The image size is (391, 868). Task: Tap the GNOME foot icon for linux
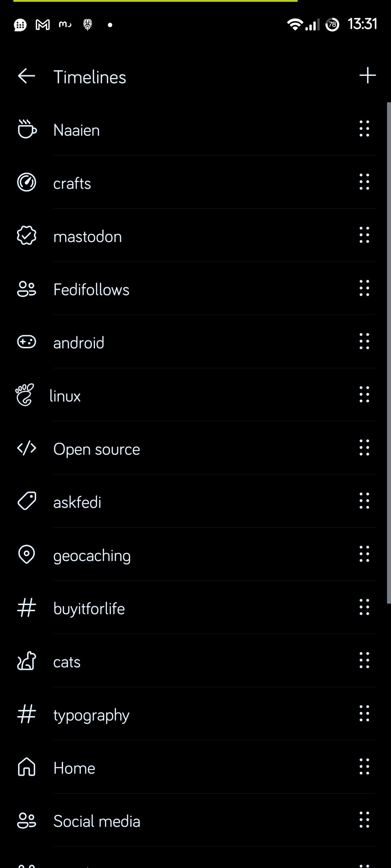coord(25,395)
